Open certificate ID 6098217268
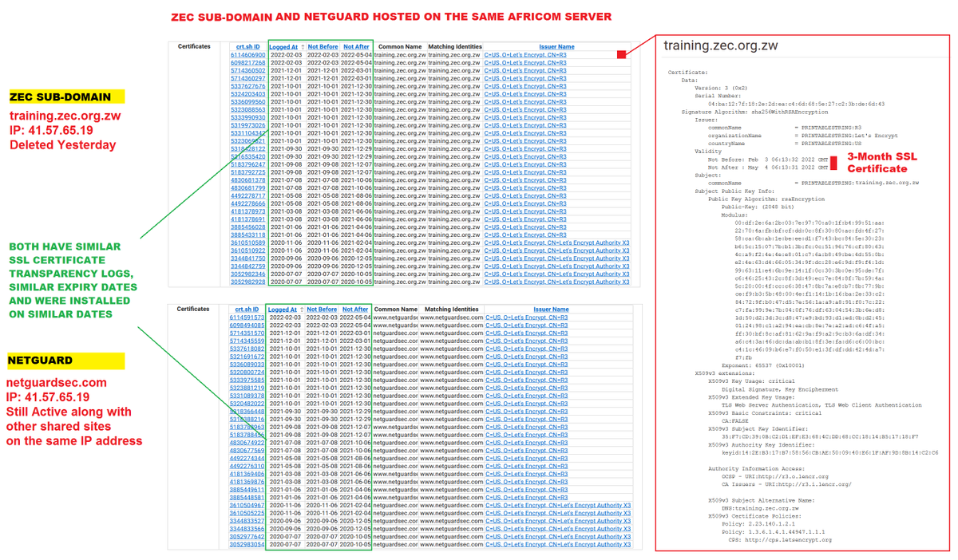 (247, 63)
